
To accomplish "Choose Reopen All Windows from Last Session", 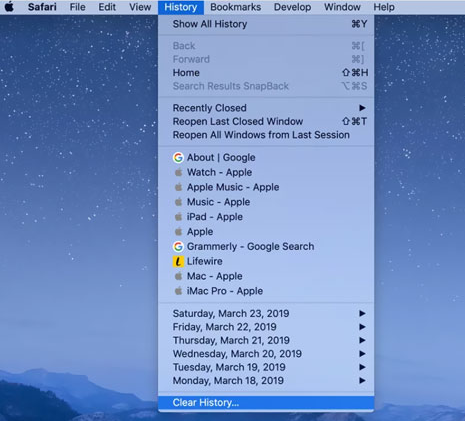I will (266, 135).
